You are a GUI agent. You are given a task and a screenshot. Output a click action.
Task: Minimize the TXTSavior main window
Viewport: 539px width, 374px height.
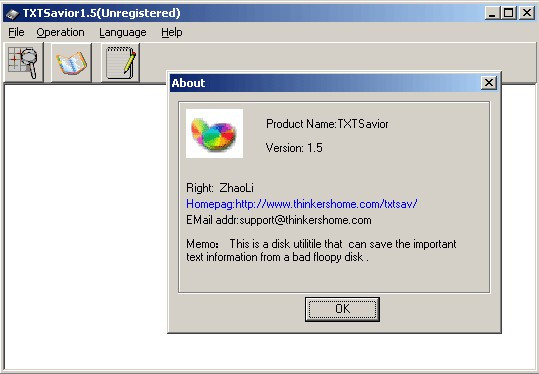point(492,13)
